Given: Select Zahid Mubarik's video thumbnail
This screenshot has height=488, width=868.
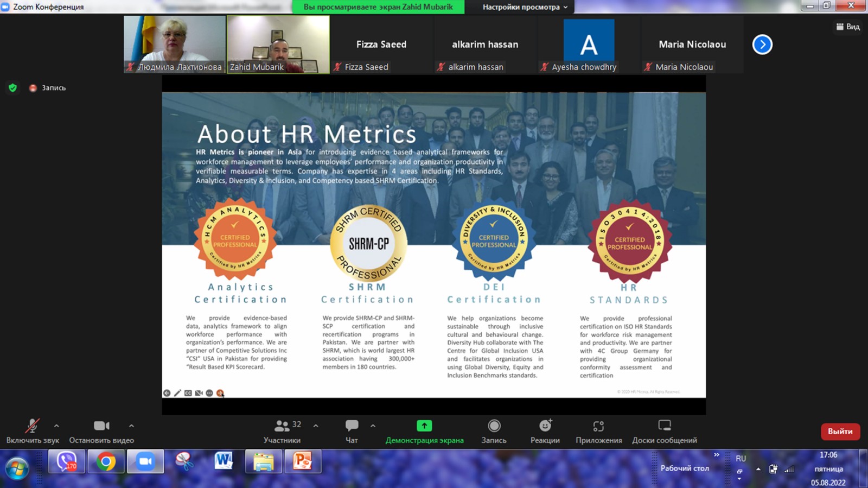Looking at the screenshot, I should [278, 43].
